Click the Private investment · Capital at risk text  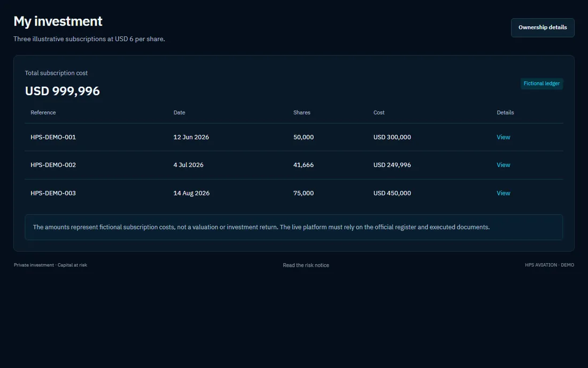pyautogui.click(x=50, y=265)
